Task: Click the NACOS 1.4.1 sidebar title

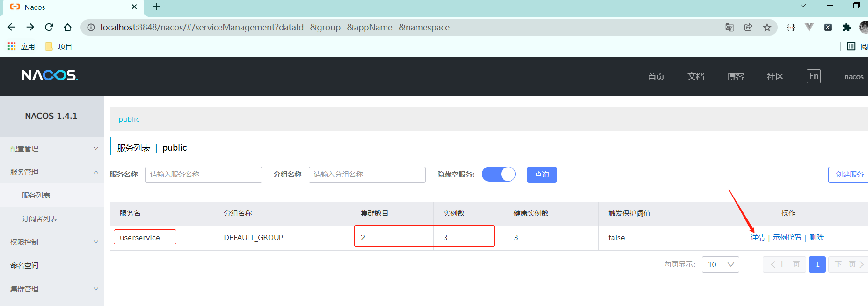Action: click(51, 116)
